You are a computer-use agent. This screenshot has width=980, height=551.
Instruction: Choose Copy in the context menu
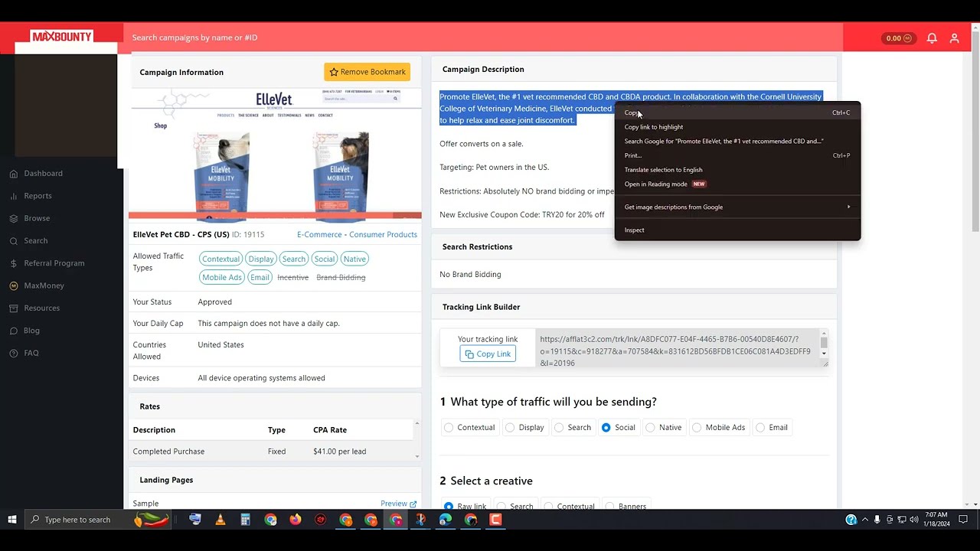point(737,112)
